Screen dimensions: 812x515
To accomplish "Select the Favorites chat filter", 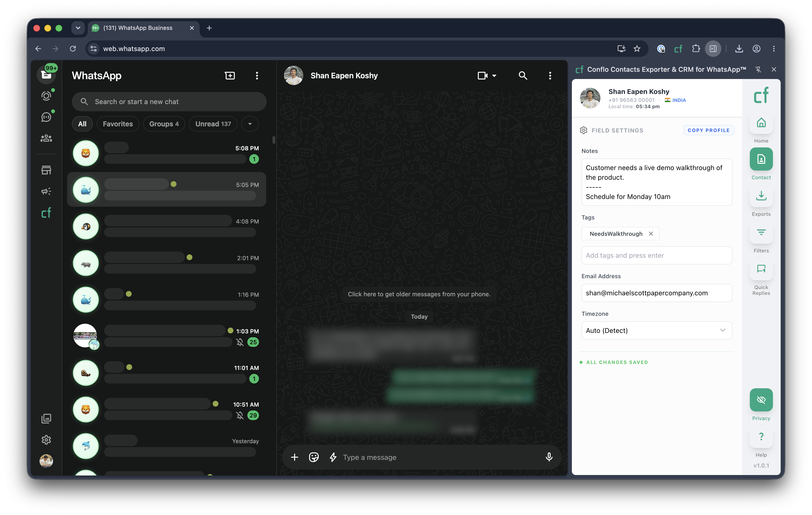I will 118,124.
